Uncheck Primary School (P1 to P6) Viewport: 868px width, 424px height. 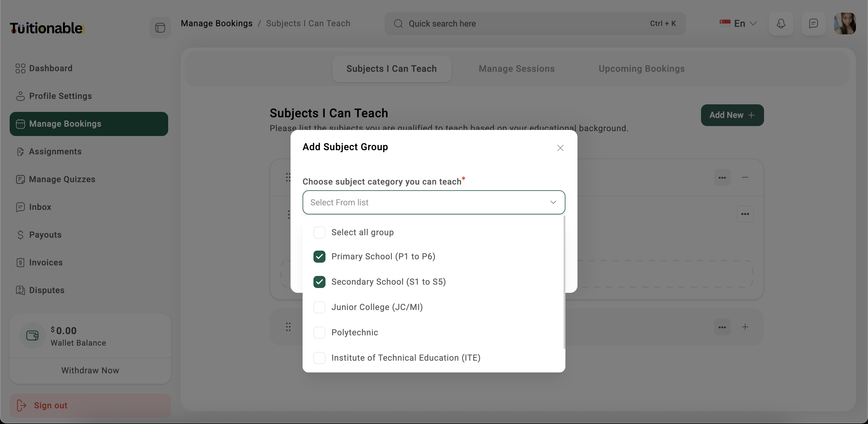point(319,257)
